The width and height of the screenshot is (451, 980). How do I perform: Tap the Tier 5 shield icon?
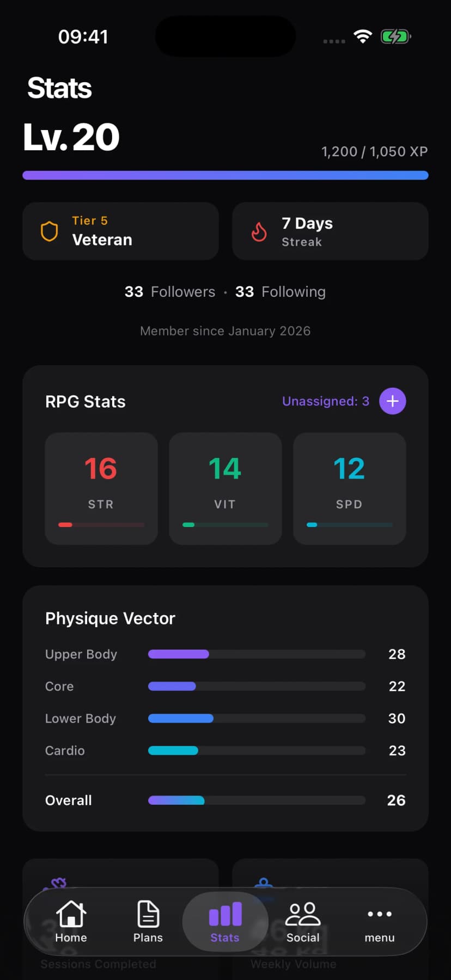tap(50, 231)
